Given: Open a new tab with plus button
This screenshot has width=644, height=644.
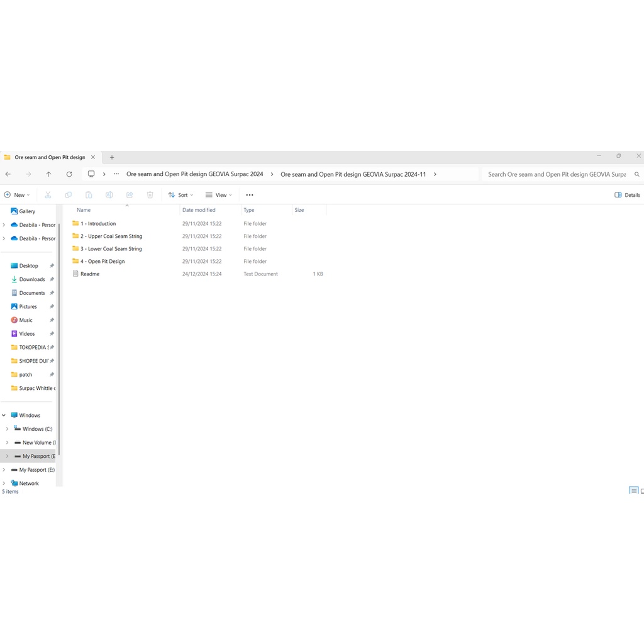Looking at the screenshot, I should 112,157.
